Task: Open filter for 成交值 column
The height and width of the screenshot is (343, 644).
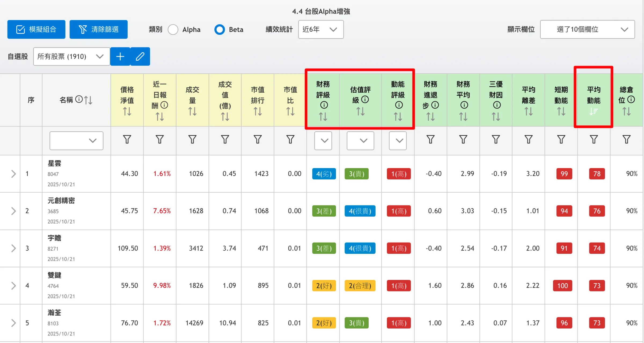Action: coord(225,139)
